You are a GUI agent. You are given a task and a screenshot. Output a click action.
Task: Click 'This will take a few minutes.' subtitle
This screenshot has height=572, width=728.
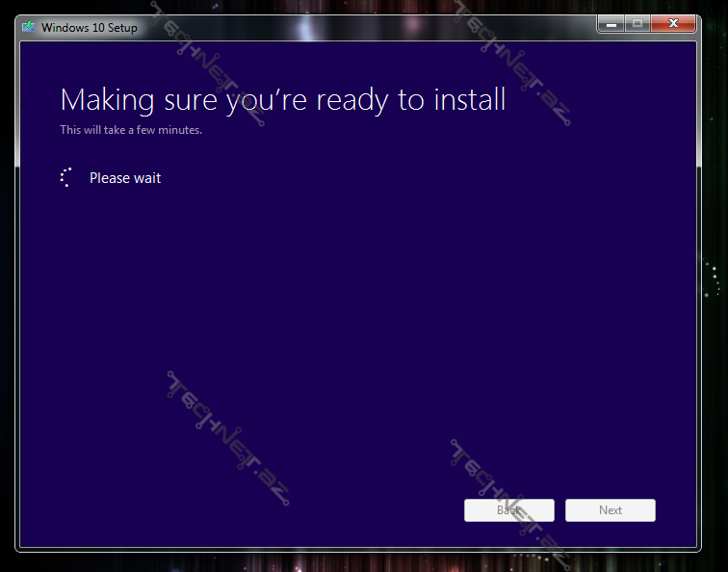[x=131, y=130]
